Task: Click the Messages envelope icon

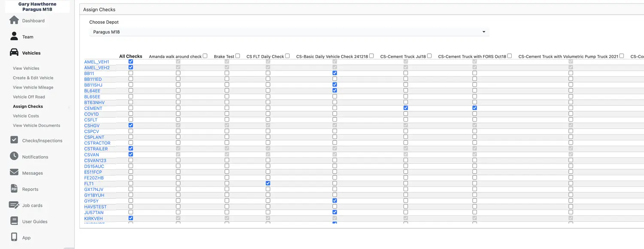Action: (14, 172)
